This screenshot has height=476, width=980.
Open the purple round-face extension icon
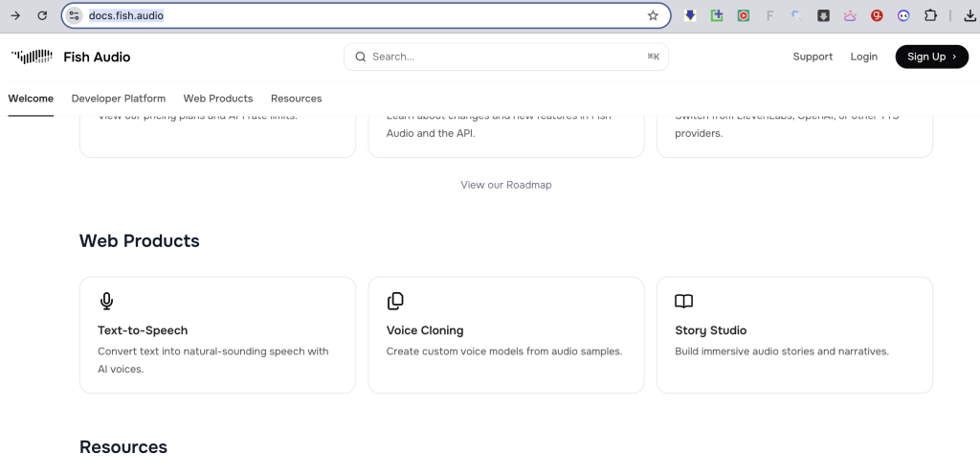click(903, 15)
